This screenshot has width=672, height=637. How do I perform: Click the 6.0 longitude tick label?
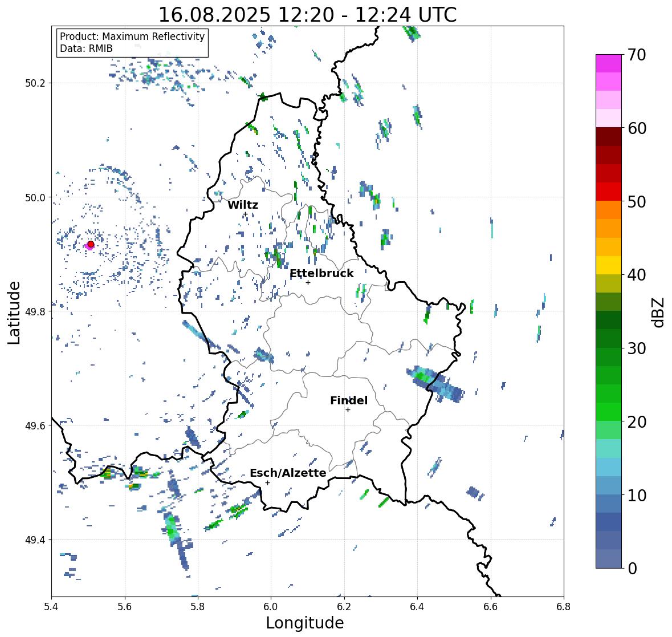271,607
